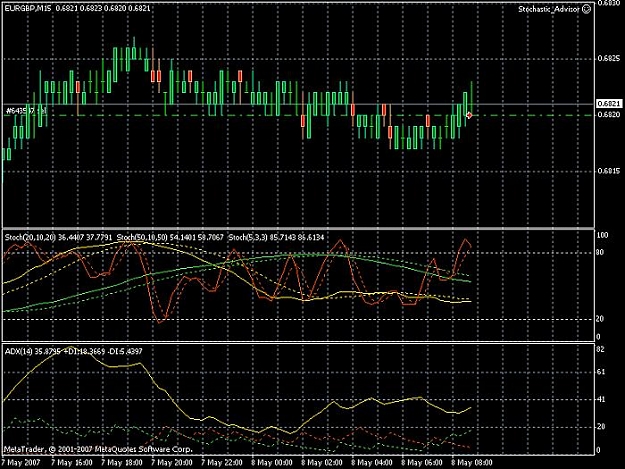Image resolution: width=625 pixels, height=469 pixels.
Task: Click the +DI:18.3669 value
Action: point(85,351)
